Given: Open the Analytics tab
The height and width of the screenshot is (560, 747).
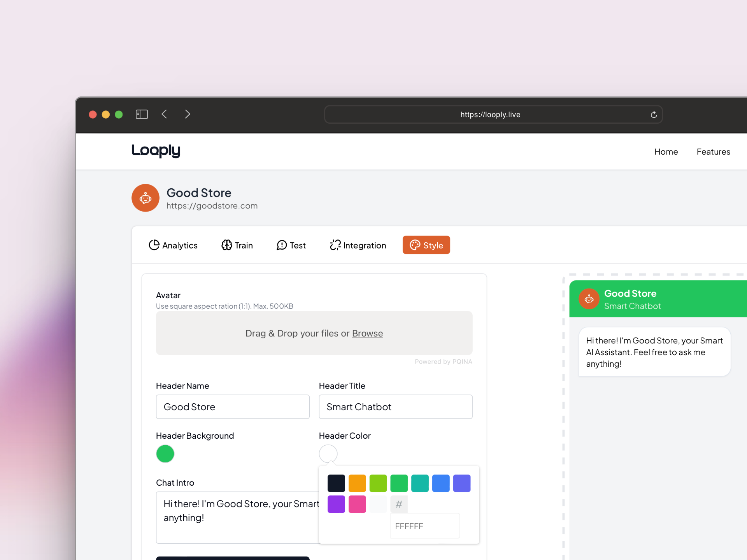Looking at the screenshot, I should [173, 245].
